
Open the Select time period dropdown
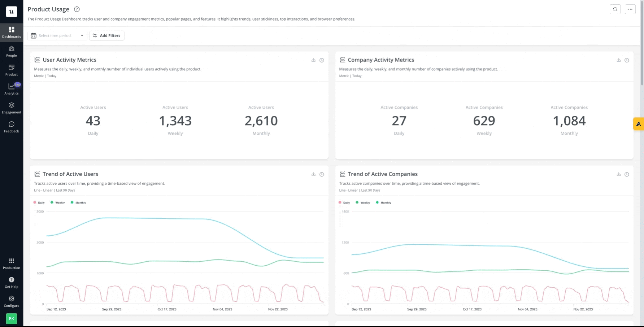click(x=57, y=35)
